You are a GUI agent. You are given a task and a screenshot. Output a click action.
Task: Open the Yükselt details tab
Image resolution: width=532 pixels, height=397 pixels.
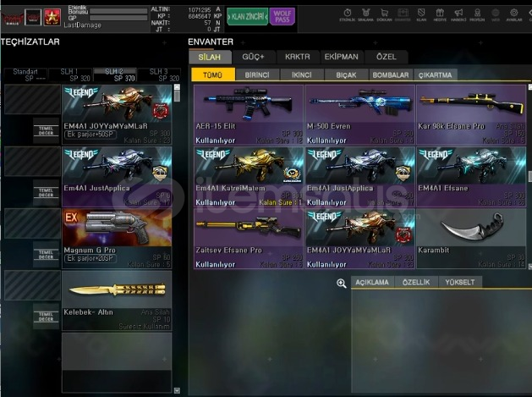point(460,282)
